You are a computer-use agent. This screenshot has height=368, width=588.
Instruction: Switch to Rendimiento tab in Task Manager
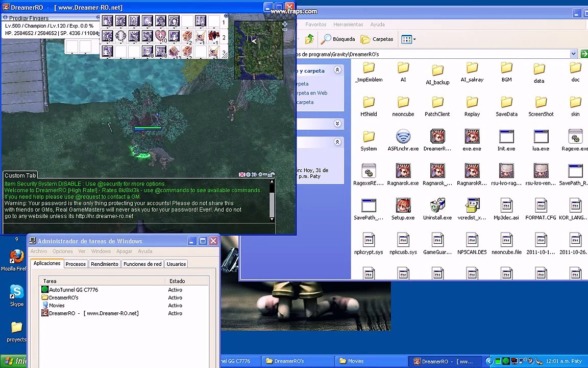105,264
